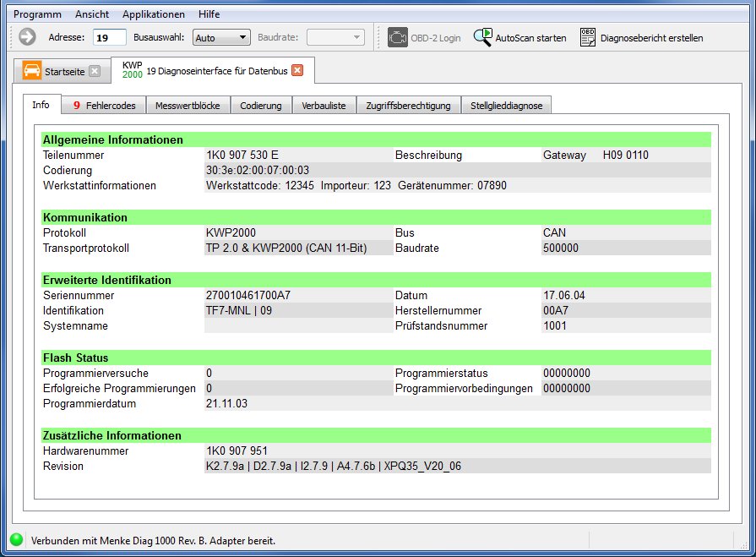756x557 pixels.
Task: Click Diagnosebericht erstellen text button
Action: point(651,38)
